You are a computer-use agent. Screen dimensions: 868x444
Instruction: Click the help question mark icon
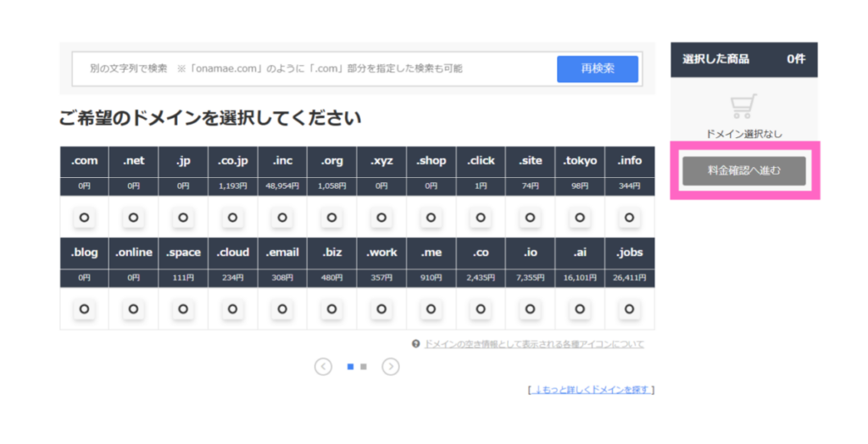(x=415, y=344)
